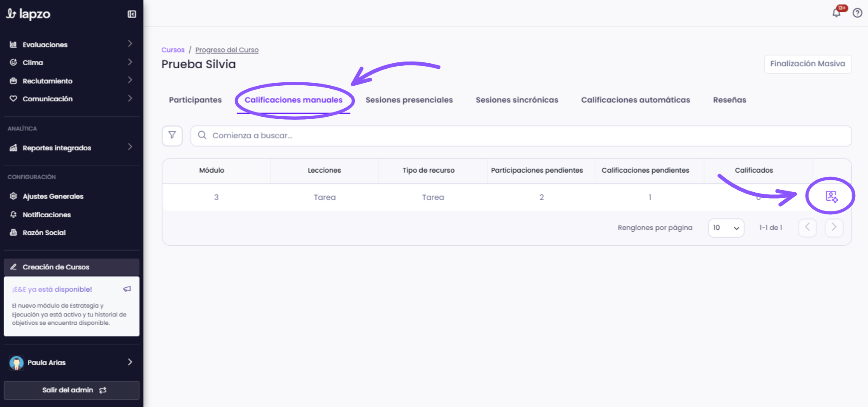868x407 pixels.
Task: Open the Reseñas tab
Action: (x=730, y=100)
